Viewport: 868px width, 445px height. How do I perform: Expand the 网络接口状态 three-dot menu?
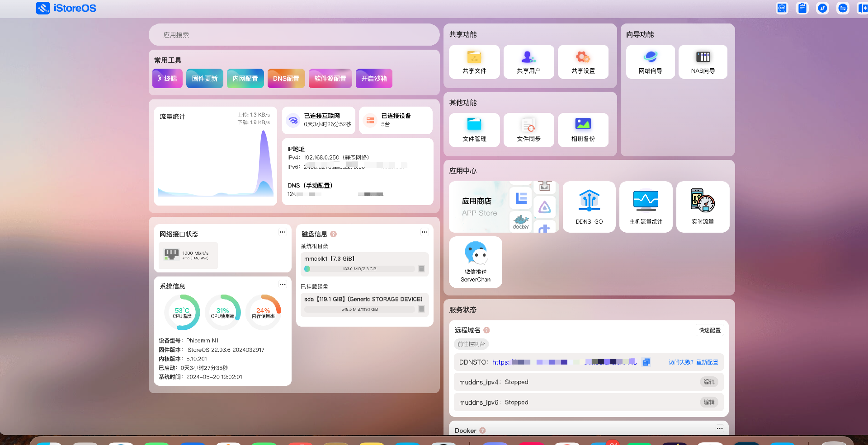click(283, 232)
